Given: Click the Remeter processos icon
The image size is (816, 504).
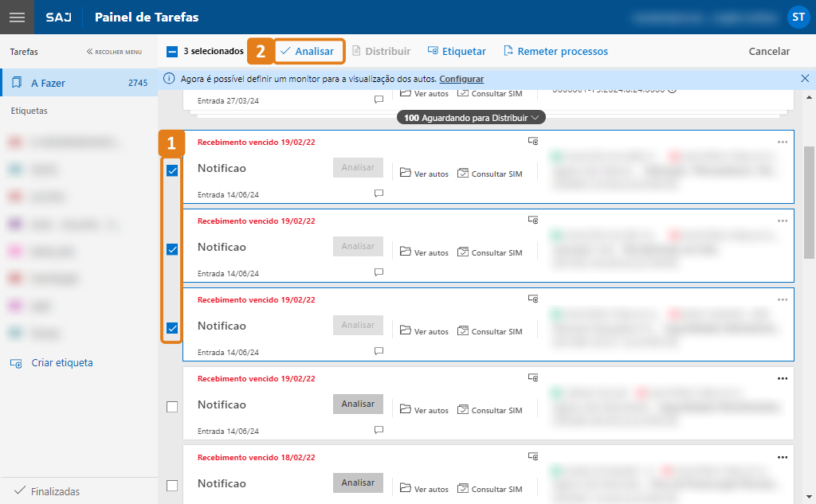Looking at the screenshot, I should (x=508, y=50).
